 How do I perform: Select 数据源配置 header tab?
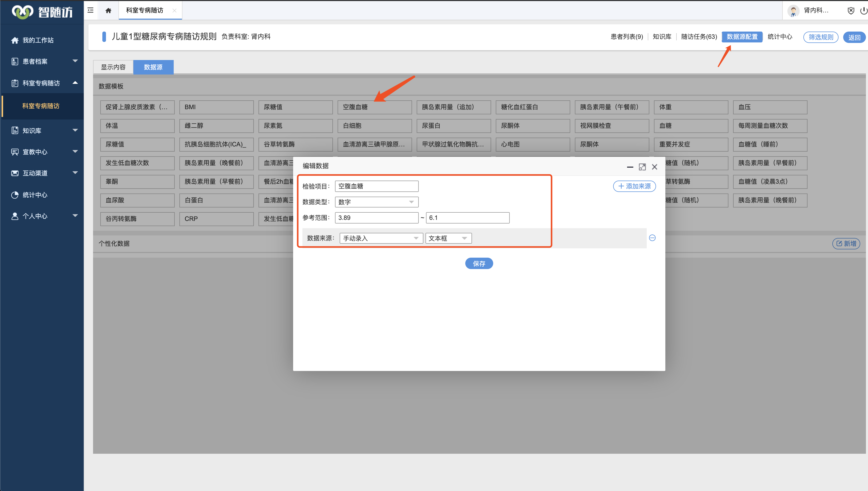(742, 36)
